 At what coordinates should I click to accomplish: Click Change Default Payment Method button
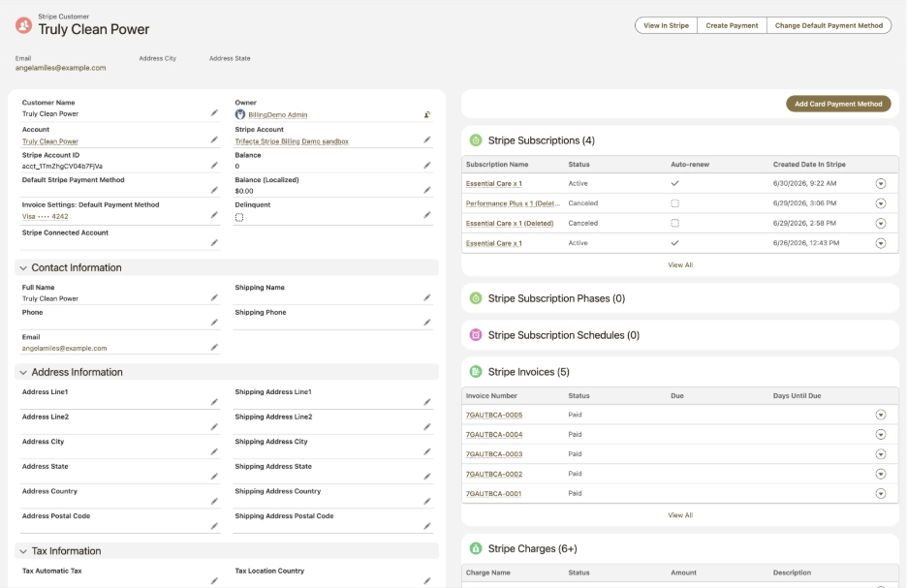pos(829,25)
